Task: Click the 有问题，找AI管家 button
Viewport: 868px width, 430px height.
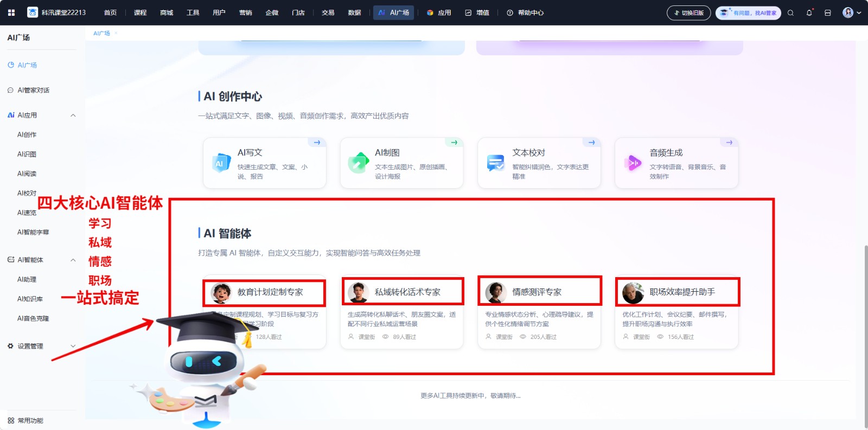Action: (748, 13)
